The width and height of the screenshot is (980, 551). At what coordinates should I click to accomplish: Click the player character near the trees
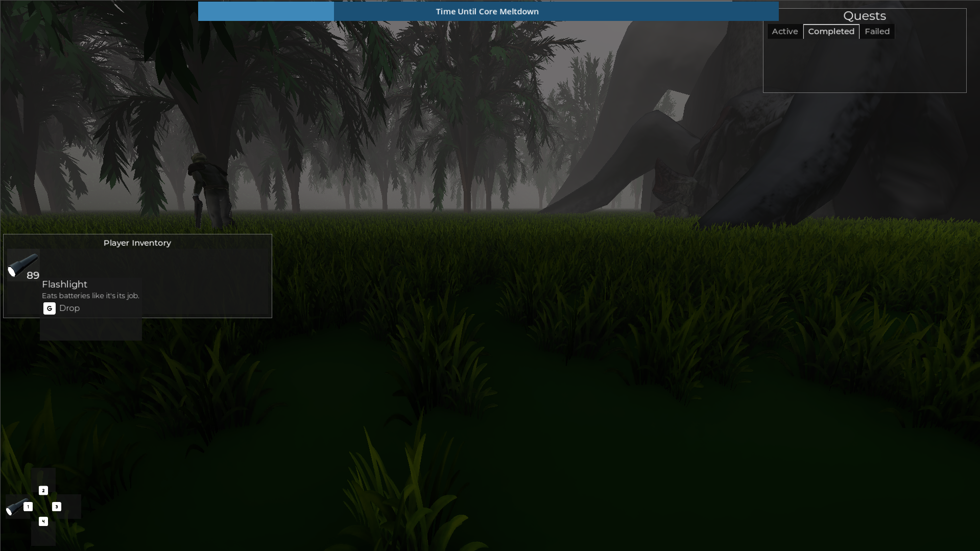pyautogui.click(x=211, y=190)
